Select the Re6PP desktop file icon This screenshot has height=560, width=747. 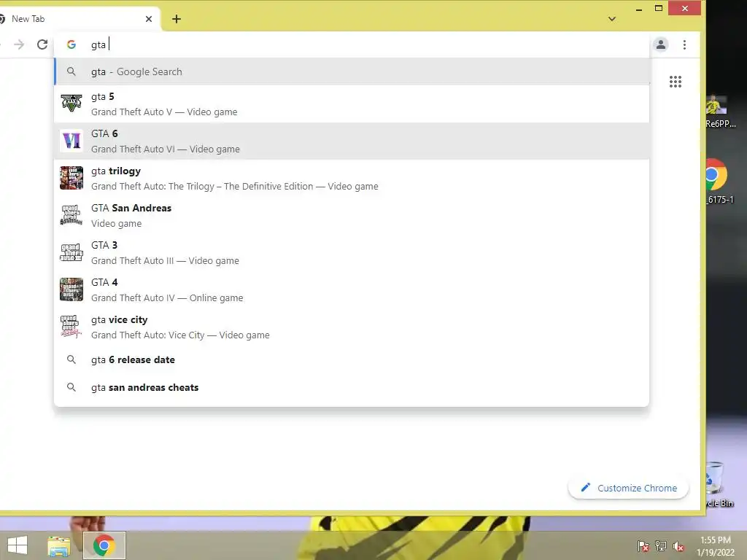coord(719,112)
